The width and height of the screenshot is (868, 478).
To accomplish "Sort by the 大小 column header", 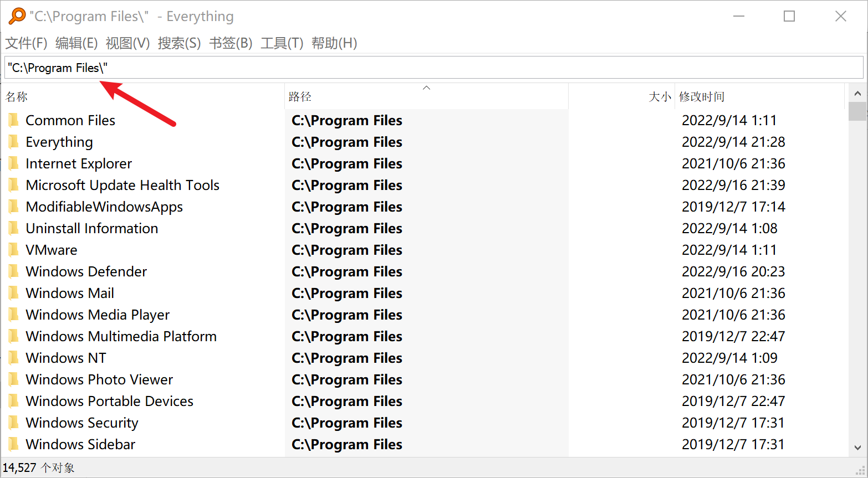I will pyautogui.click(x=622, y=96).
